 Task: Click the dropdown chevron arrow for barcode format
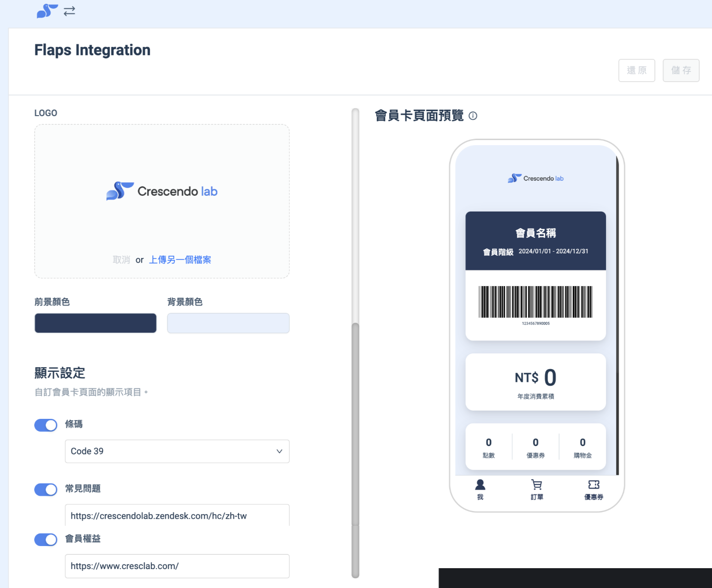[x=279, y=452]
